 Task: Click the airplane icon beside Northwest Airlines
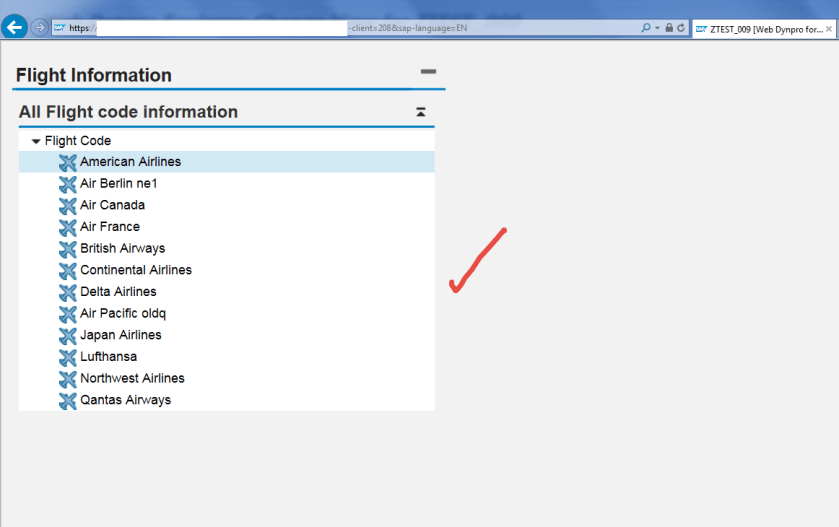click(x=67, y=379)
